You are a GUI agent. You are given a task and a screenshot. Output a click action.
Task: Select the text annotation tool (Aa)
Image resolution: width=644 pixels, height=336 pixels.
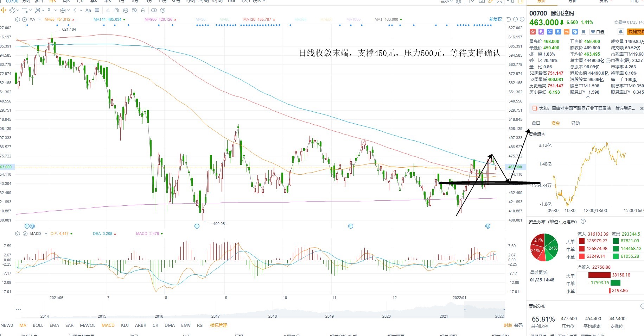click(88, 10)
